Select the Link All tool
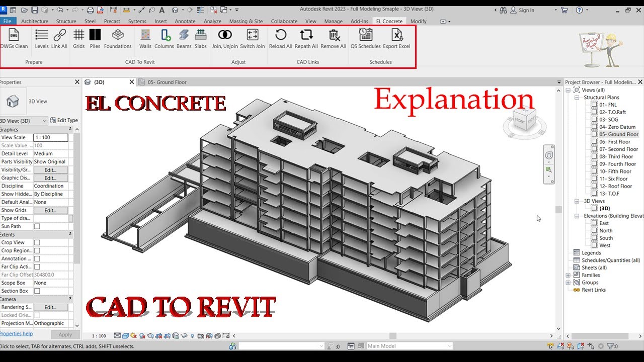The width and height of the screenshot is (644, 362). tap(59, 39)
